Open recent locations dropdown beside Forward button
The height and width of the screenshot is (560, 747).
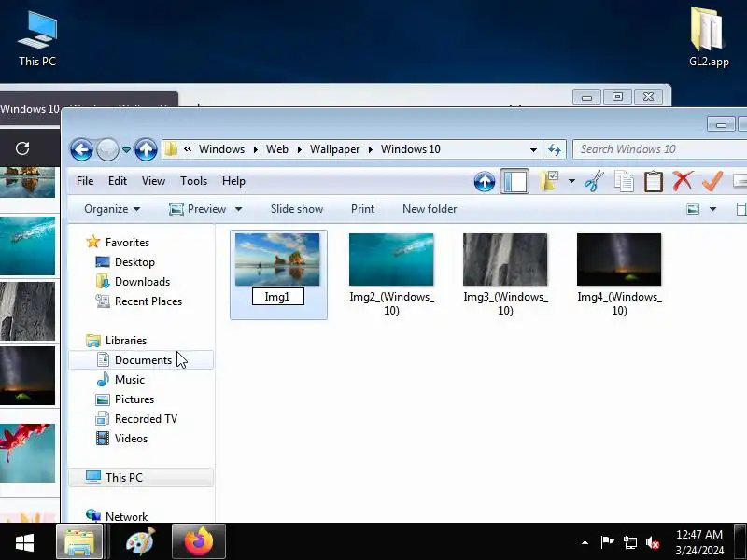click(126, 149)
